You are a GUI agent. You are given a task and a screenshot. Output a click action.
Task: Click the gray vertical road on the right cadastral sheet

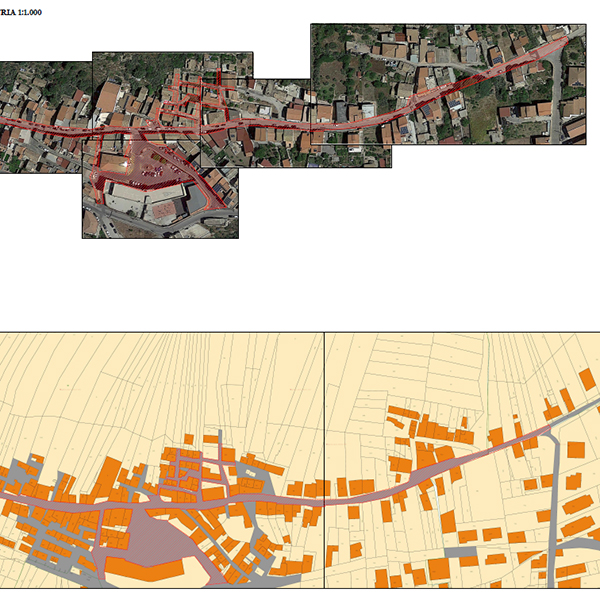(x=553, y=520)
